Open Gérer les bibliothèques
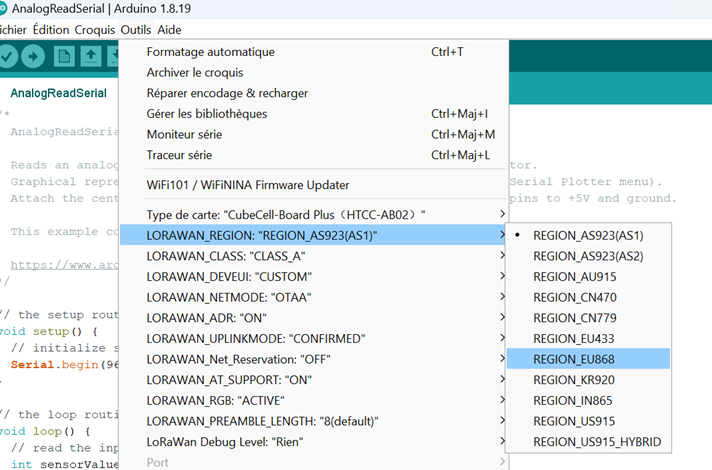 pos(313,114)
